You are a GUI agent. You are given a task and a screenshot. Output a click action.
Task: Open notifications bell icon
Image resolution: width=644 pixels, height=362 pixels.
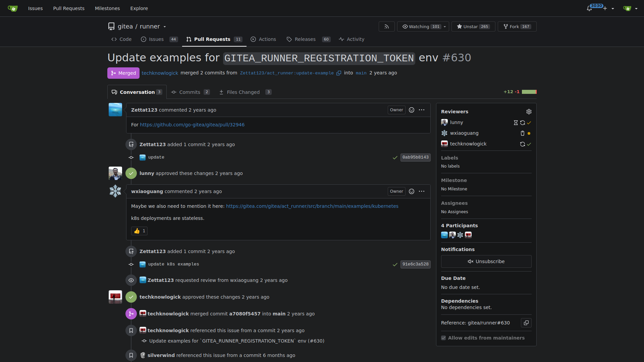pos(589,8)
